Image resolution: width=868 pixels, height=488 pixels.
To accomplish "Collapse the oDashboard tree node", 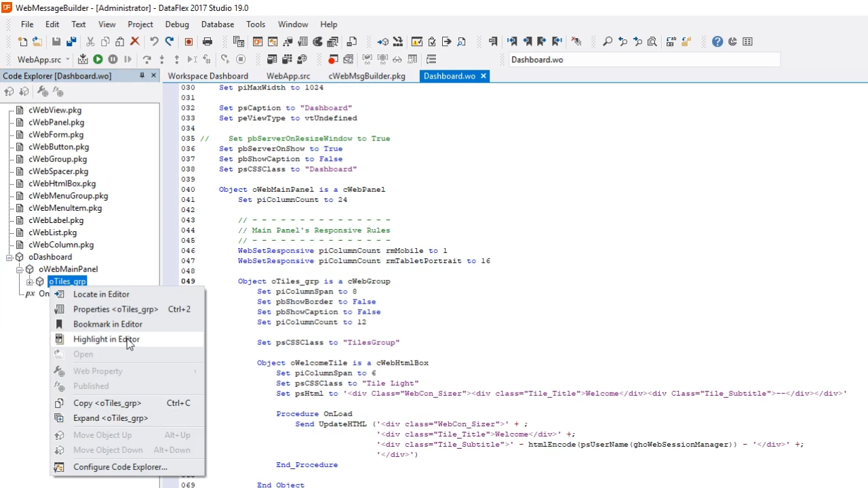I will click(9, 258).
